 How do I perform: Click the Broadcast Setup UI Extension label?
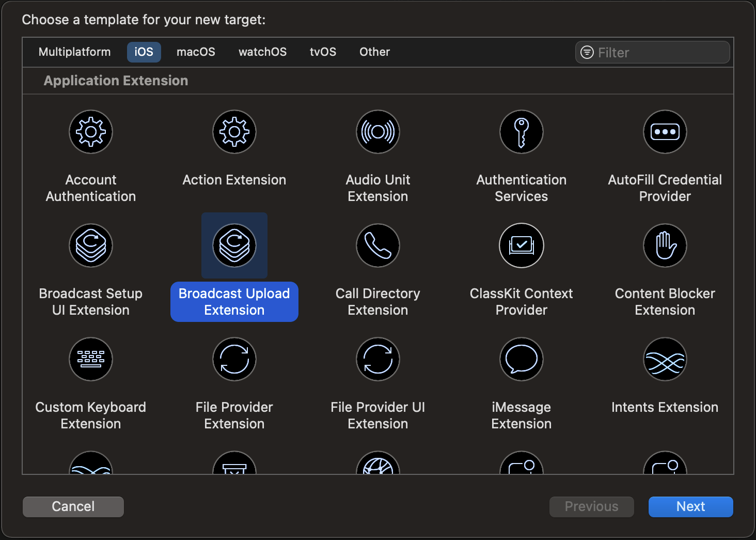(91, 302)
